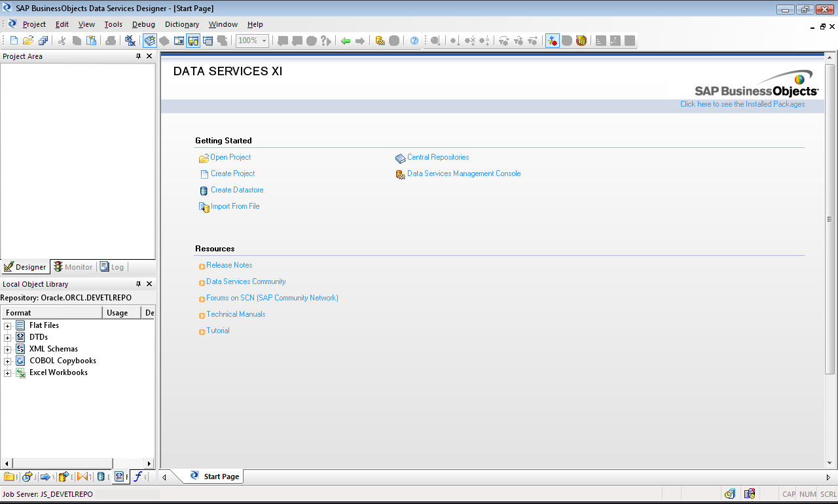
Task: Open Data Services Management Console link
Action: coord(464,173)
